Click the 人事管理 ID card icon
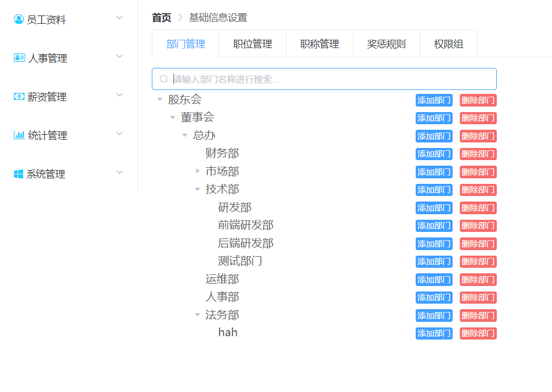 click(x=19, y=58)
